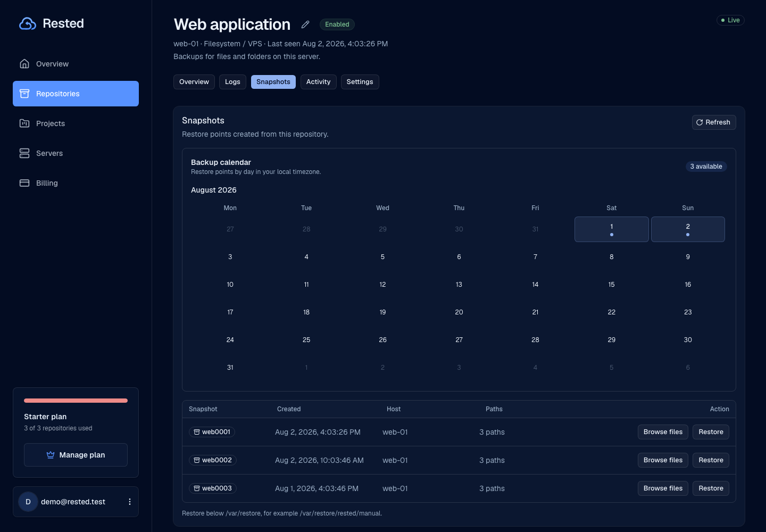Browse files for snapshot web0003
766x532 pixels.
[663, 488]
